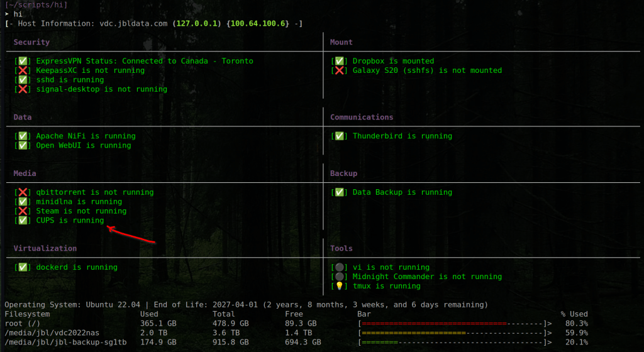Click the root filesystem usage bar
This screenshot has height=352, width=644.
point(454,323)
